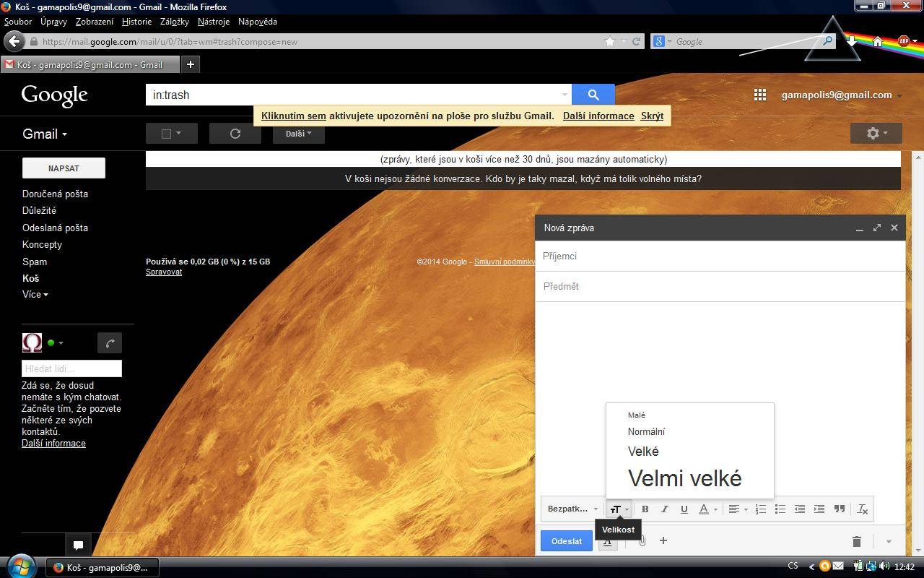Open the Firefox downloads arrow

click(x=852, y=41)
